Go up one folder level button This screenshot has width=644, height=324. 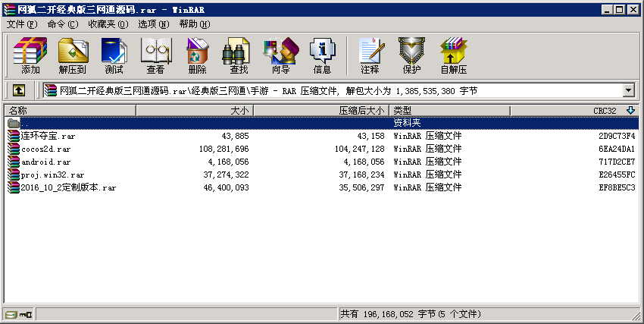(18, 90)
